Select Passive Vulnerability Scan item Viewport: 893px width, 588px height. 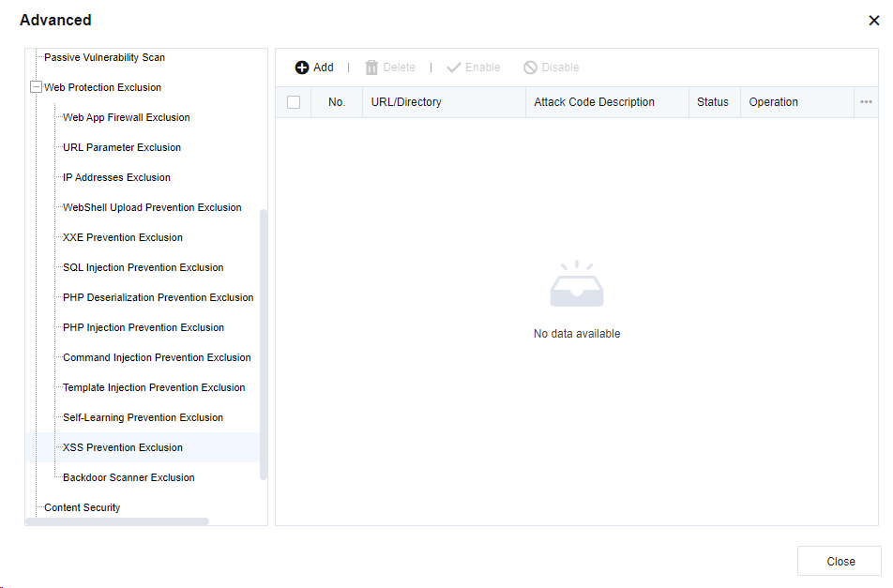point(104,57)
